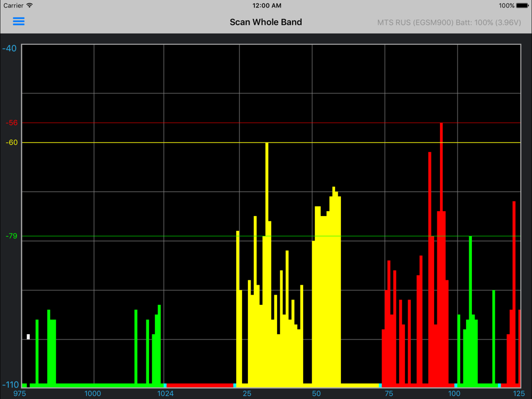Select the 125 channel axis label
The width and height of the screenshot is (532, 399).
(x=519, y=394)
